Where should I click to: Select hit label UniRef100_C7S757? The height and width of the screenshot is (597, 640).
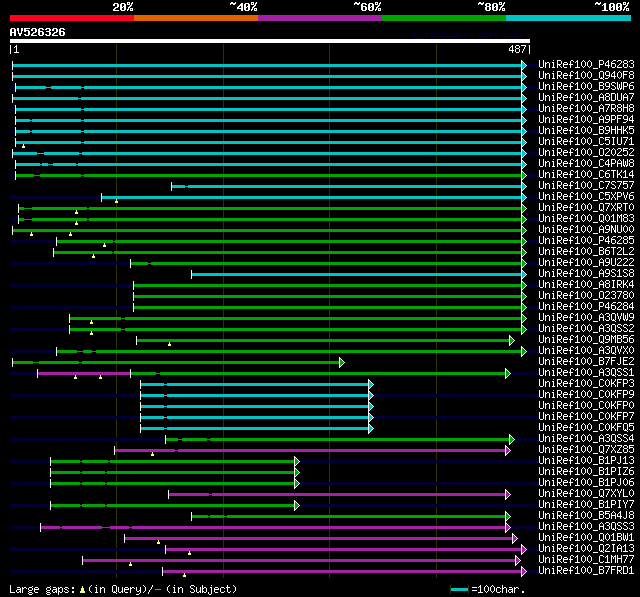click(586, 186)
